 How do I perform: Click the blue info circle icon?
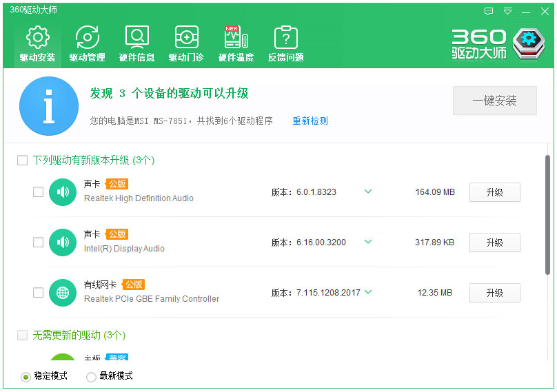[x=49, y=106]
